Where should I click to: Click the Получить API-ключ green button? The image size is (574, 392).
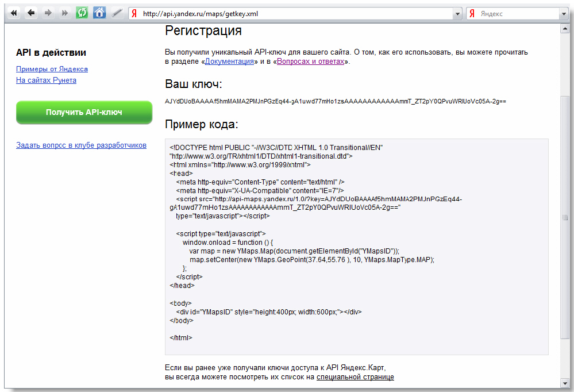(x=84, y=112)
